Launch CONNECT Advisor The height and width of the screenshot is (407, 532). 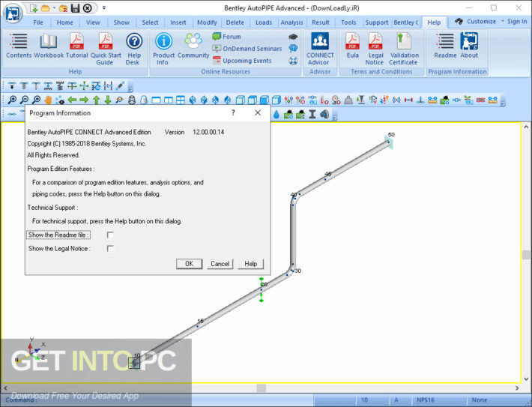(x=320, y=49)
